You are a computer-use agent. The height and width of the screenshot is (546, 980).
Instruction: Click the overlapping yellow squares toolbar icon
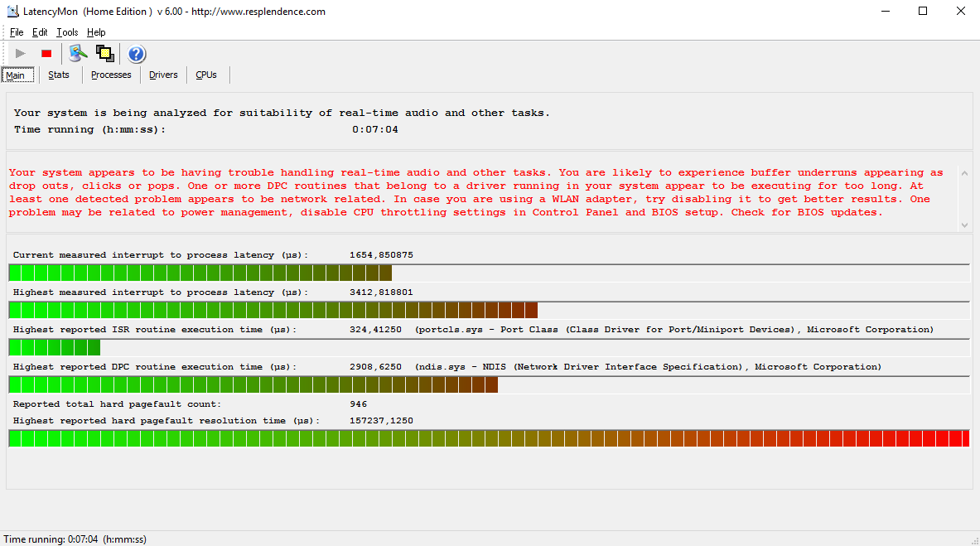tap(104, 54)
